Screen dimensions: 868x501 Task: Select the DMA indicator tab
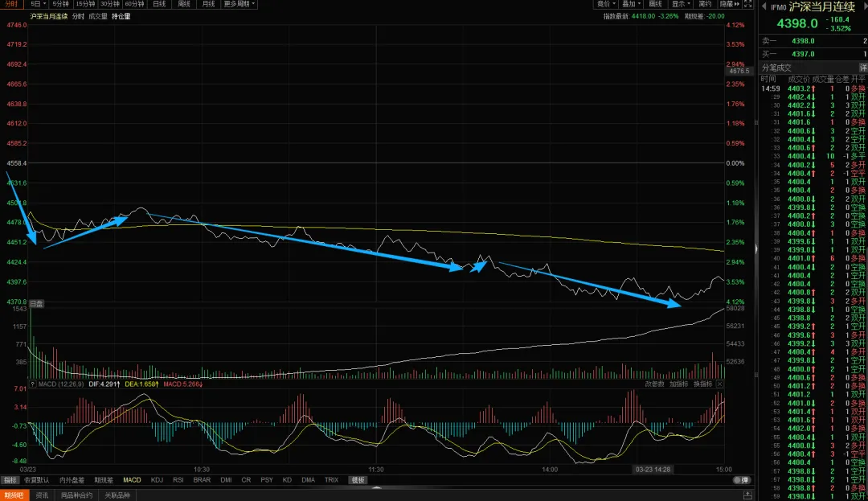point(309,480)
